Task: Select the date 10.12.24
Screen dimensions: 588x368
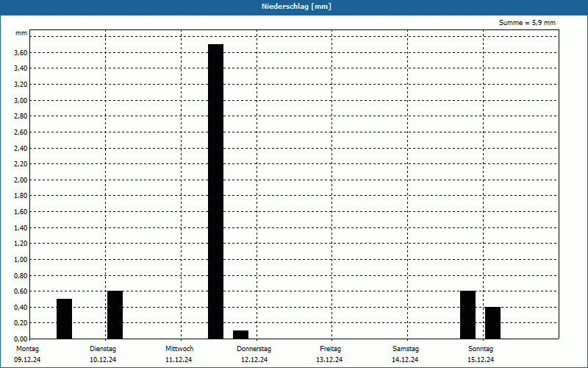Action: [103, 360]
